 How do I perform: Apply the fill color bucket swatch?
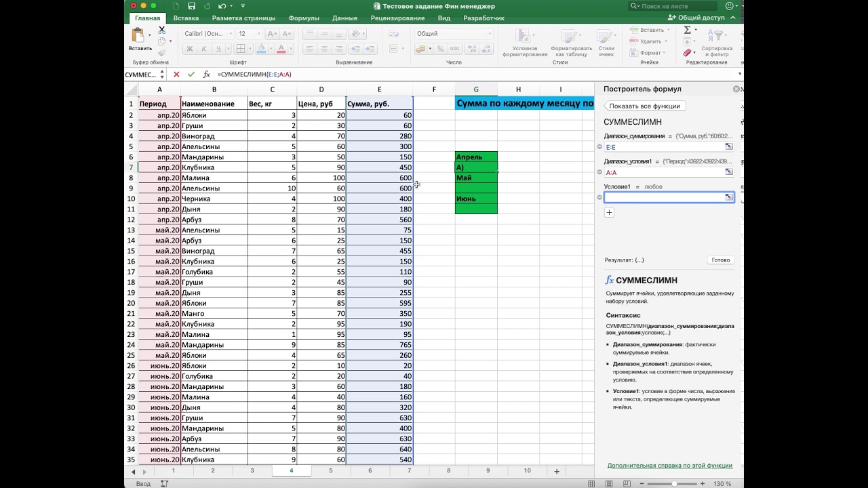click(261, 49)
